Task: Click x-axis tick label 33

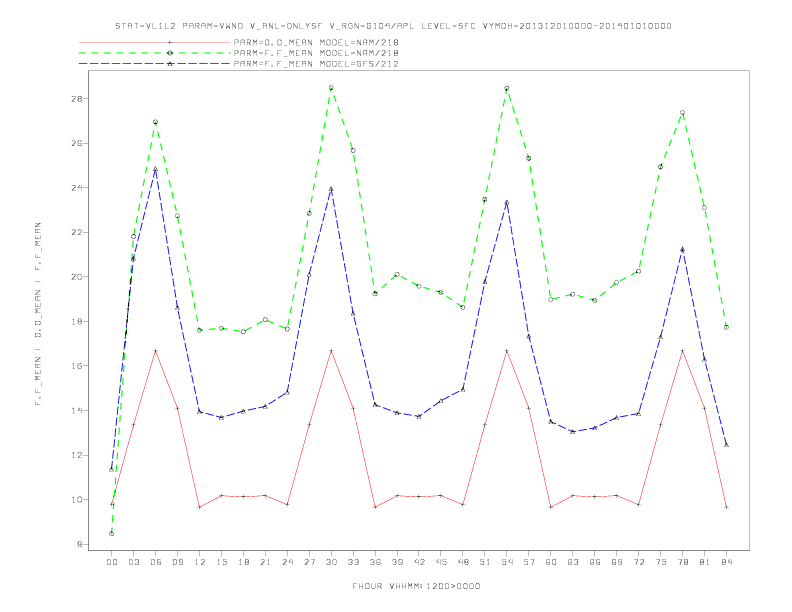Action: pyautogui.click(x=353, y=562)
